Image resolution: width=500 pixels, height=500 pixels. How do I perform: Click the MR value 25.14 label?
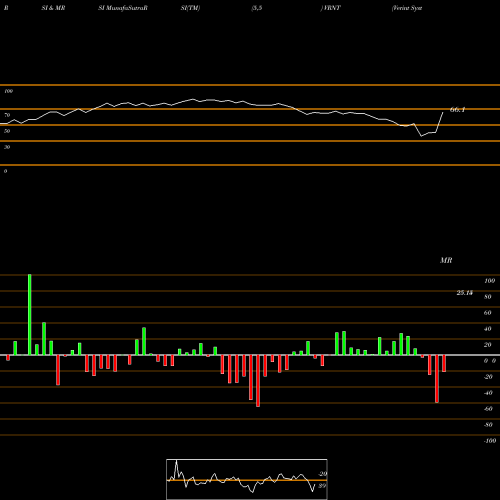click(464, 293)
